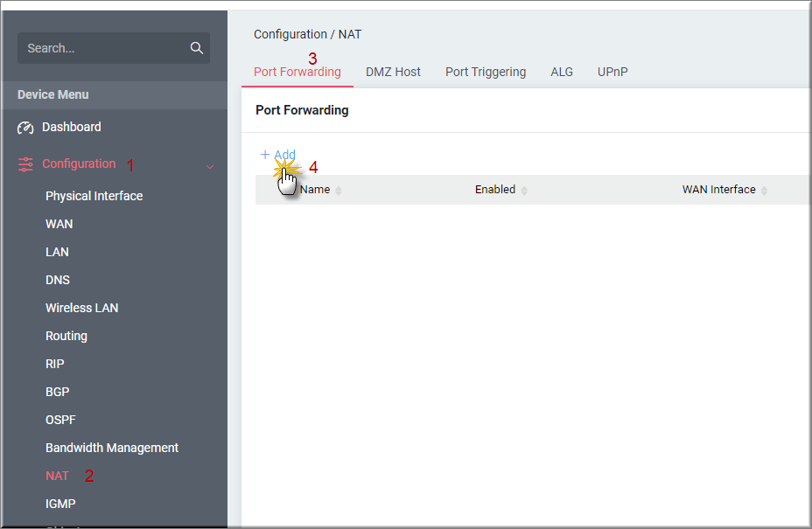Screen dimensions: 812x529
Task: Click the Dashboard gauge icon
Action: click(25, 128)
